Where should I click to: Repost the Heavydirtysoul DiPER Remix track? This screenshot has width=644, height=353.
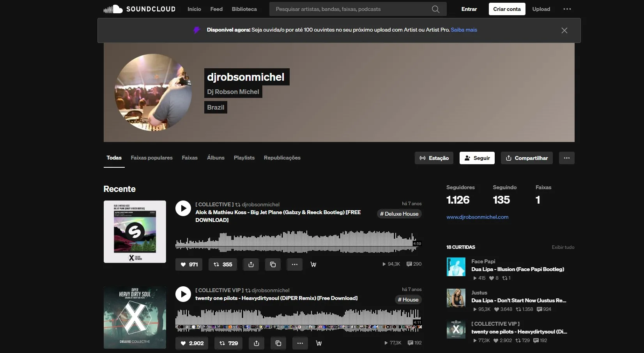228,343
